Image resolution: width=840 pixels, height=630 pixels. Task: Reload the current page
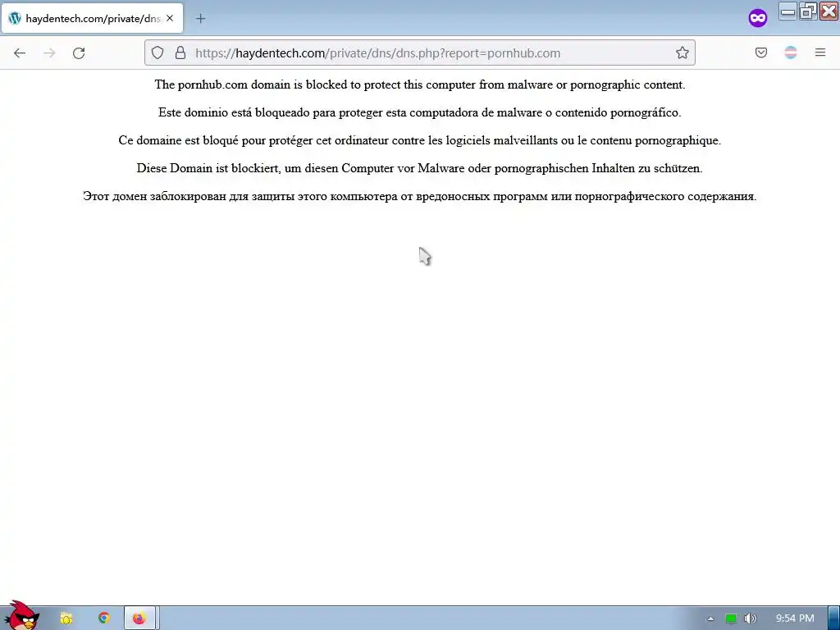[79, 53]
